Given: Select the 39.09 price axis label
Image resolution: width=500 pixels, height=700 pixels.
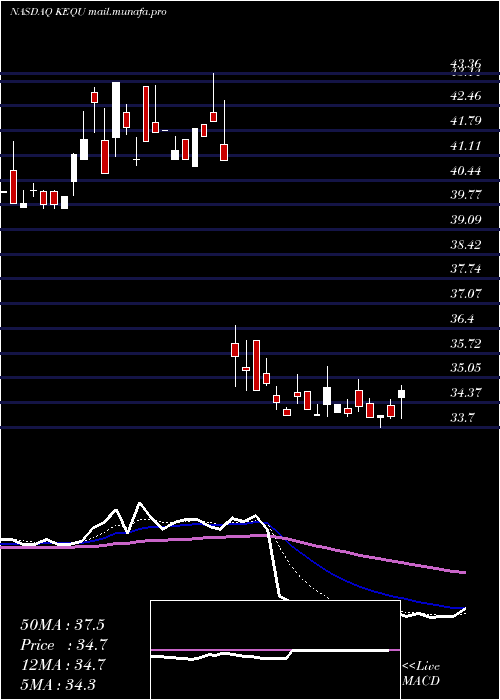Looking at the screenshot, I should pyautogui.click(x=466, y=220).
